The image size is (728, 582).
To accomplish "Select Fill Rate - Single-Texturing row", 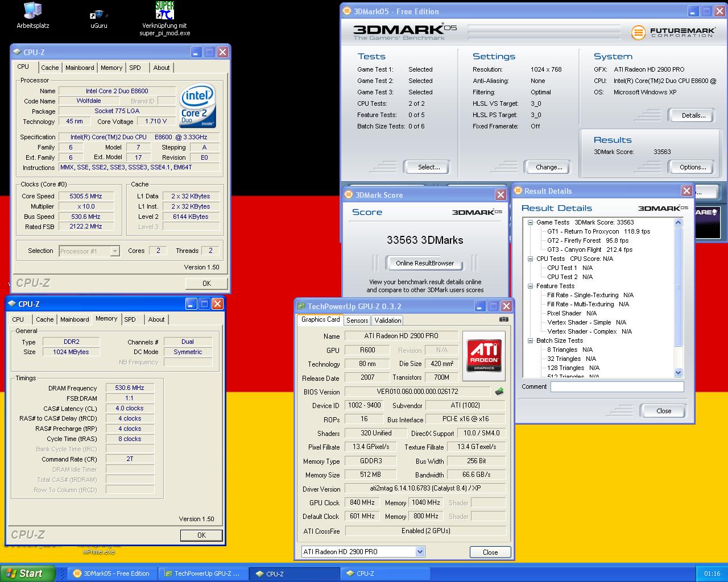I will coord(590,295).
